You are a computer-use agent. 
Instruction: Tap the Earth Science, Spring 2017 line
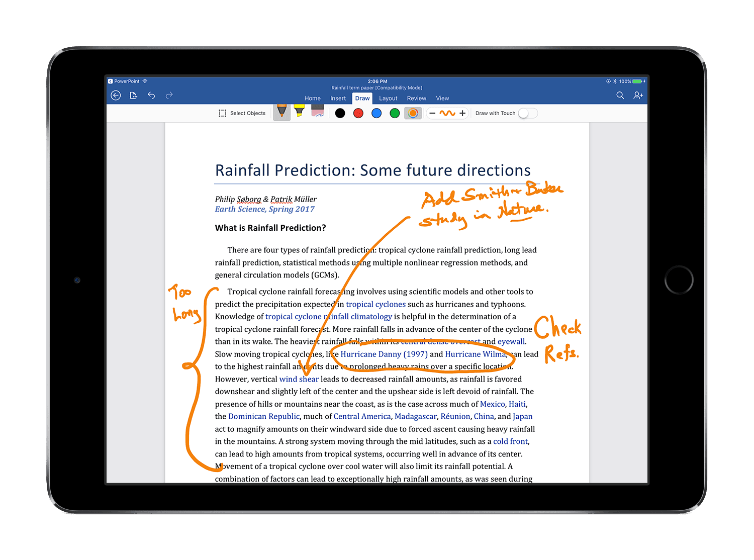click(265, 209)
